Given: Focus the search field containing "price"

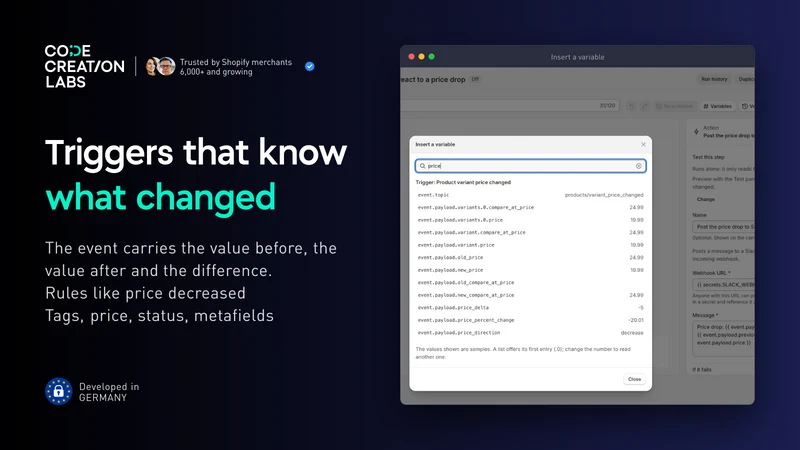Looking at the screenshot, I should coord(531,166).
